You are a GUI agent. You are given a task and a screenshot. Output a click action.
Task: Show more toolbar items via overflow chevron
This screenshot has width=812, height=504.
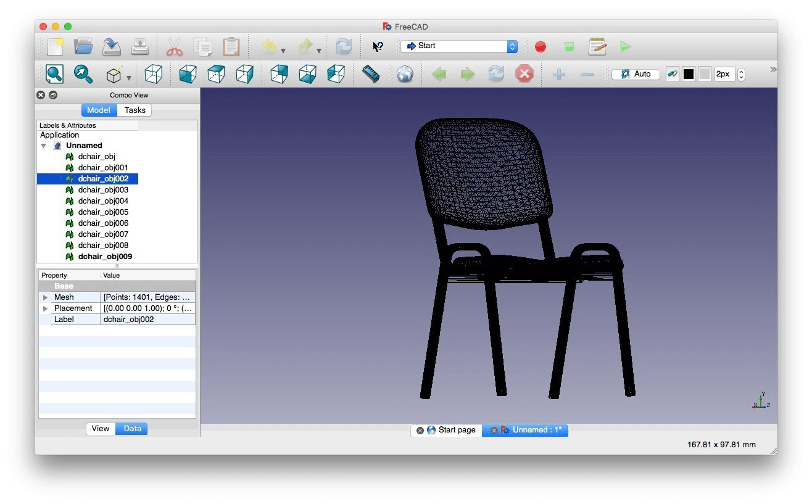click(773, 68)
